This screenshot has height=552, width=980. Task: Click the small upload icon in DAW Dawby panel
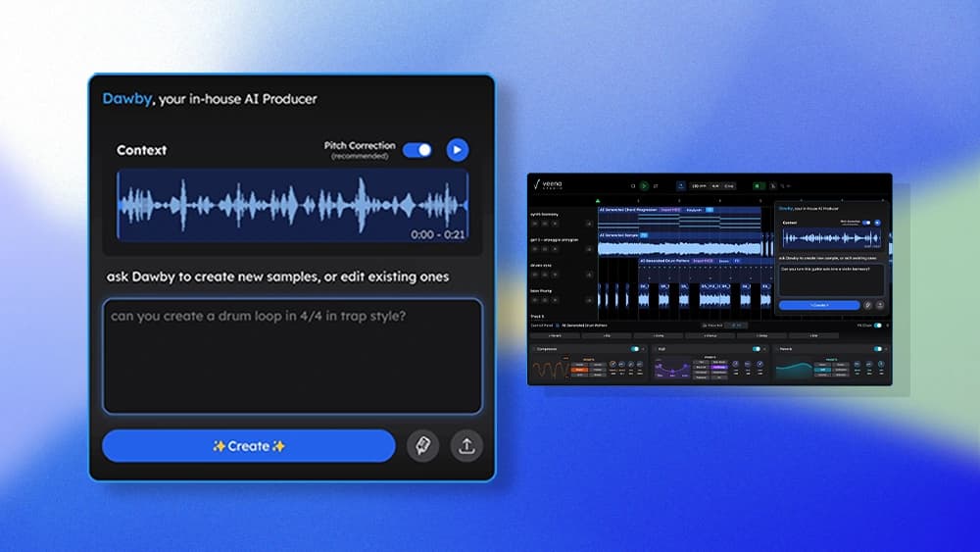click(880, 305)
